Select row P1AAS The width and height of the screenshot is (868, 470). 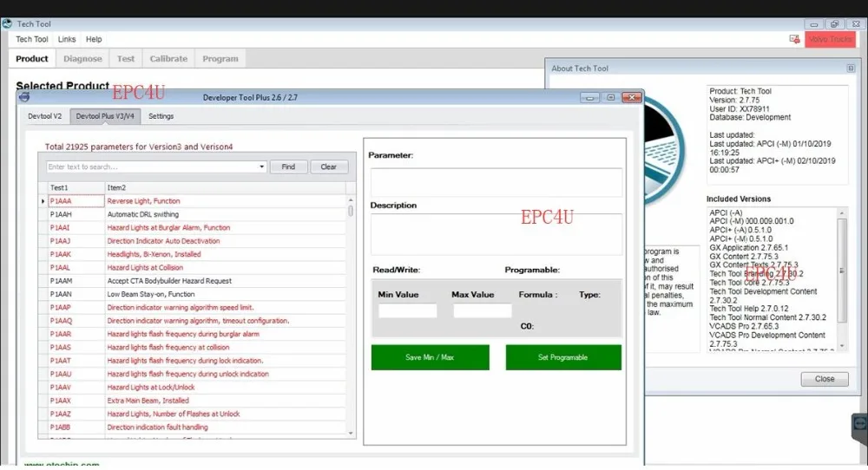[76, 347]
